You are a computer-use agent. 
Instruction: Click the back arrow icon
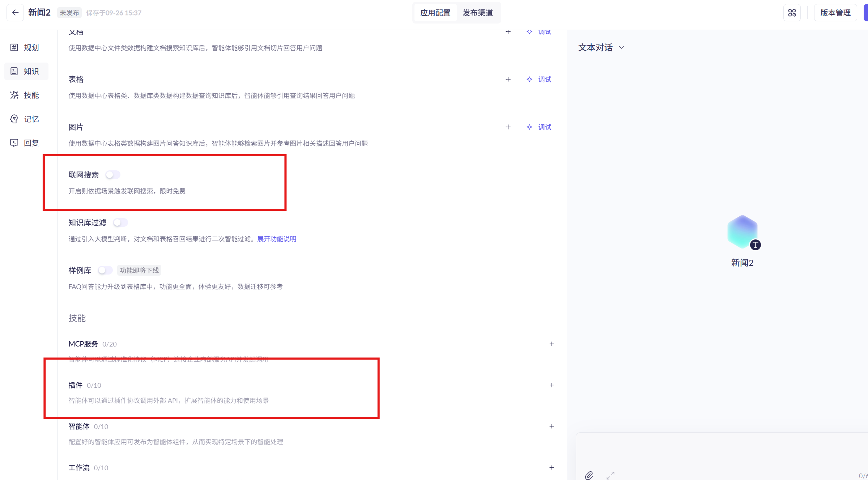(15, 13)
